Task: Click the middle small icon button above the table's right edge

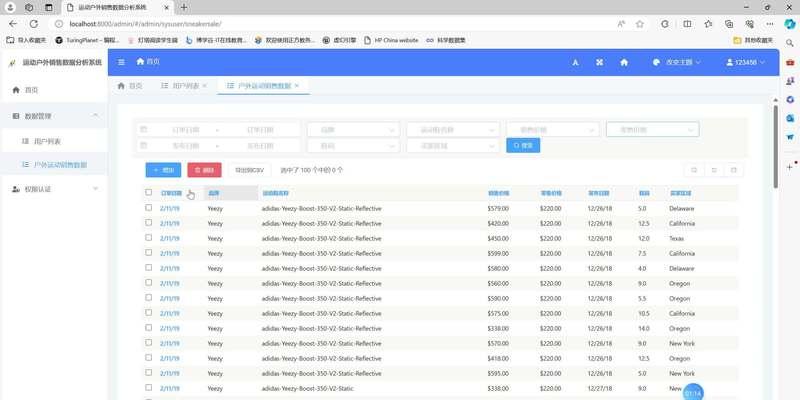Action: (x=714, y=170)
